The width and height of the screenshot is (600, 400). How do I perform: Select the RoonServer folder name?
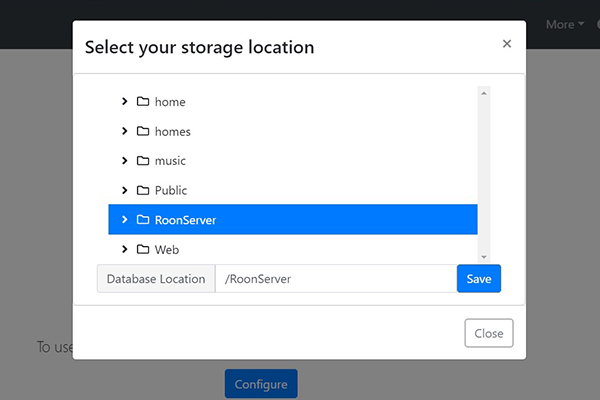pos(186,220)
